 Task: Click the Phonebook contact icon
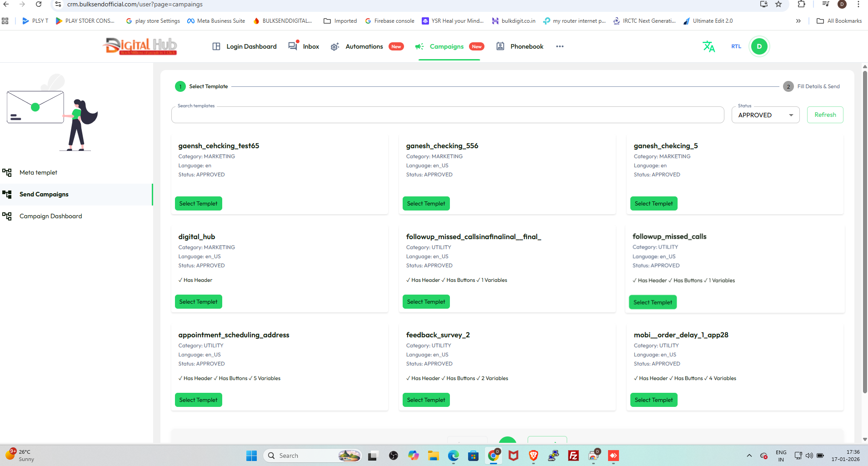point(500,46)
